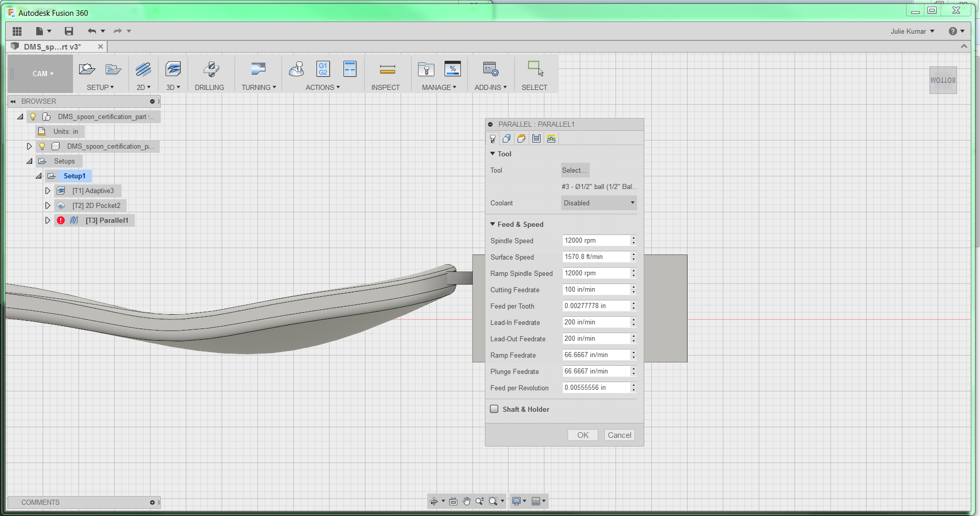980x516 pixels.
Task: Click the Turning operation icon
Action: pyautogui.click(x=259, y=69)
